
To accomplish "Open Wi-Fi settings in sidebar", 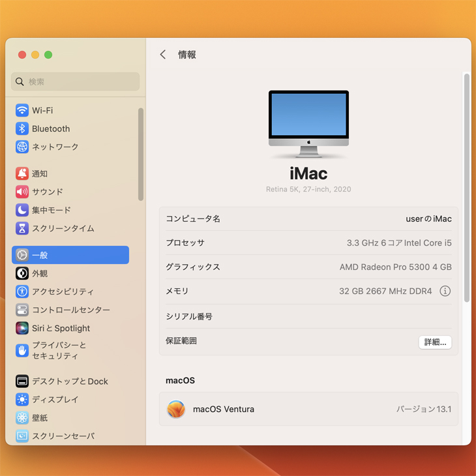I will click(x=42, y=111).
